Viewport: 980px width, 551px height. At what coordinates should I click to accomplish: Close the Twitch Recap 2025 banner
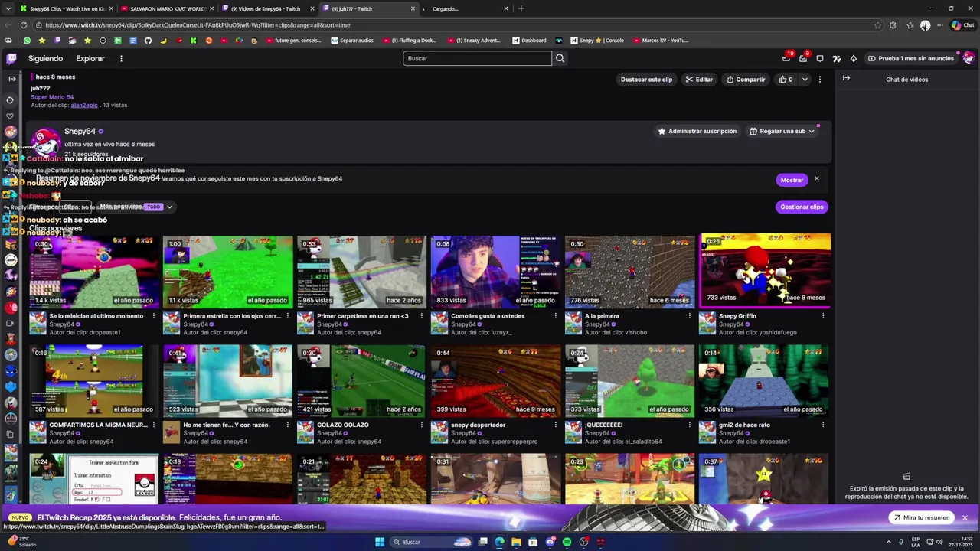[965, 518]
